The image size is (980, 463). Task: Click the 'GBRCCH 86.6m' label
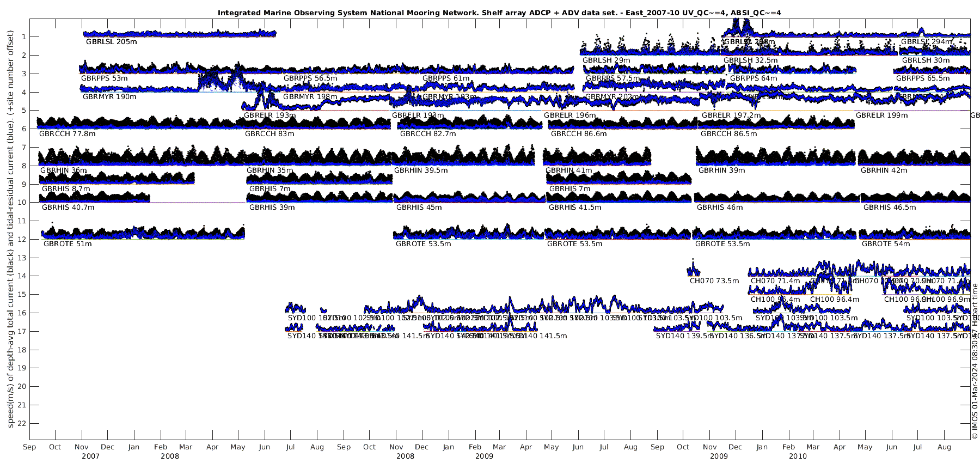pos(579,134)
